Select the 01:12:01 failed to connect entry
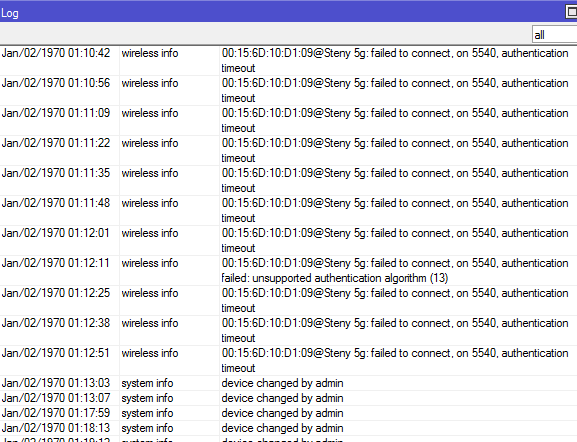Viewport: 577px width, 442px height. coord(288,241)
